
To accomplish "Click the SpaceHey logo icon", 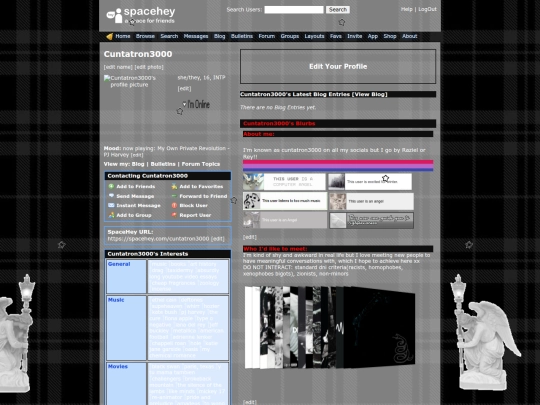I will 115,16.
